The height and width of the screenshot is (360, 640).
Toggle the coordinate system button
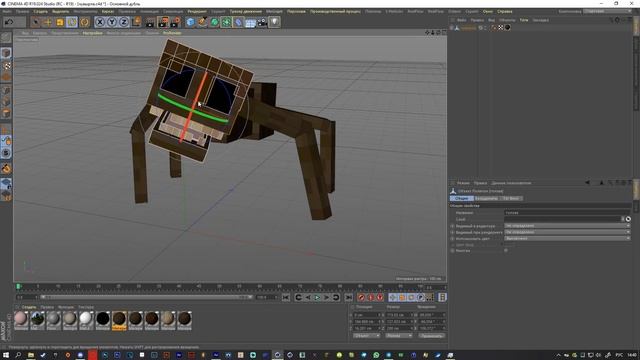(x=136, y=22)
